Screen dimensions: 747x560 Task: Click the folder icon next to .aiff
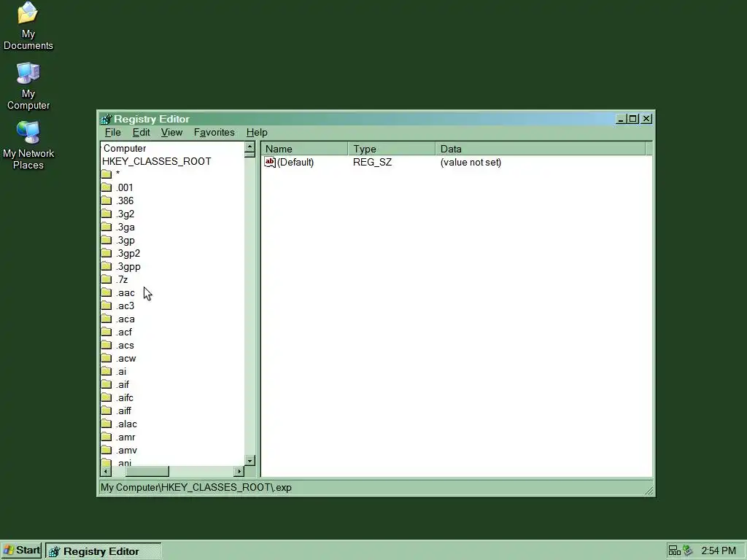pyautogui.click(x=107, y=411)
